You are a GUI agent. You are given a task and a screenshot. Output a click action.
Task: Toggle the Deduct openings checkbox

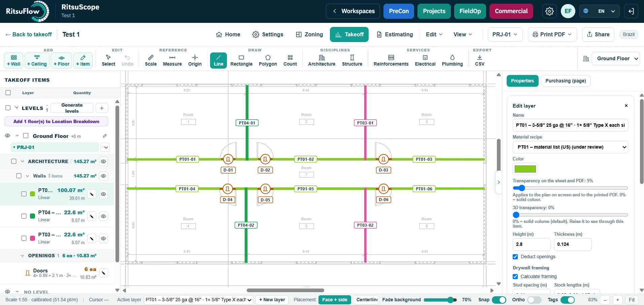tap(515, 257)
